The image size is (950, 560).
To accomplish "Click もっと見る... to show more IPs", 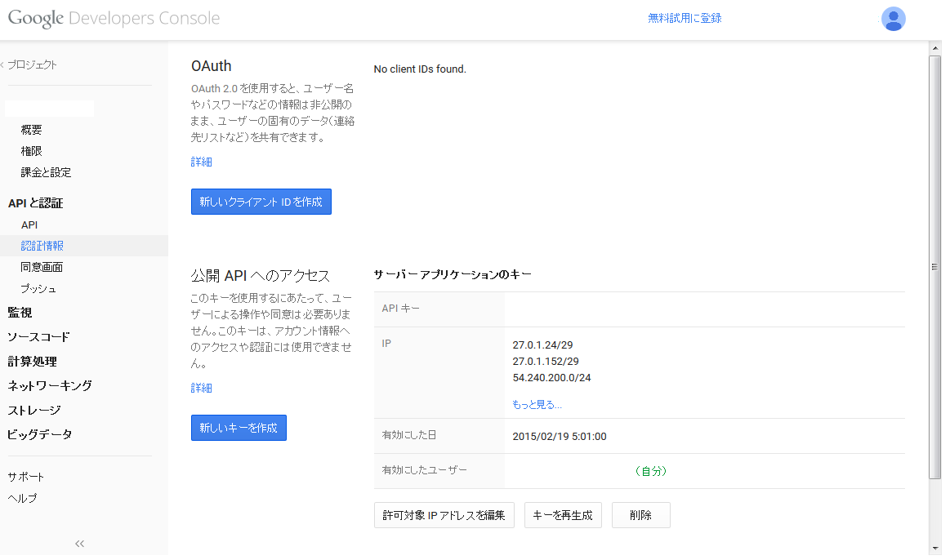I will point(537,404).
